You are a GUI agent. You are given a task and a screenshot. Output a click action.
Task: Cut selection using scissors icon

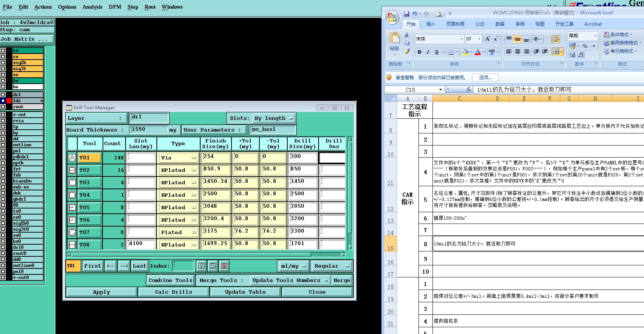(x=406, y=35)
